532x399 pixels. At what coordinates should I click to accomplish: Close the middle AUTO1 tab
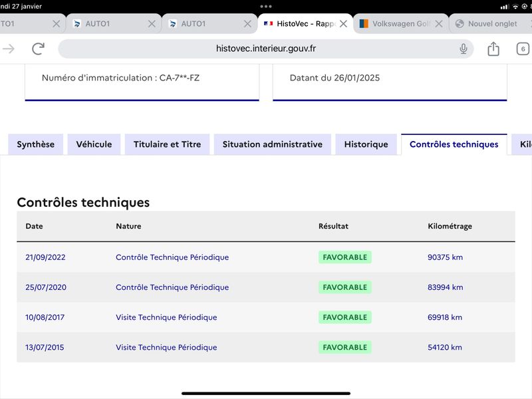click(152, 24)
